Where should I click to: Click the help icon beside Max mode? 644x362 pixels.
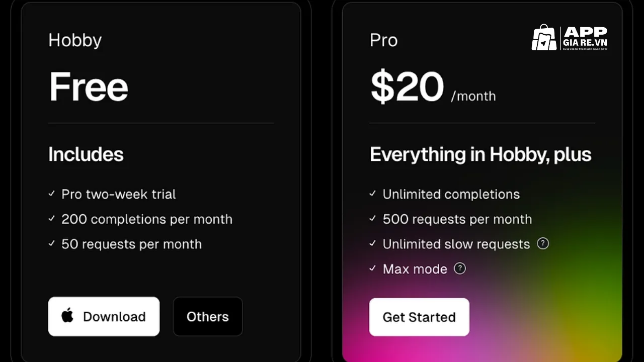[x=459, y=269]
